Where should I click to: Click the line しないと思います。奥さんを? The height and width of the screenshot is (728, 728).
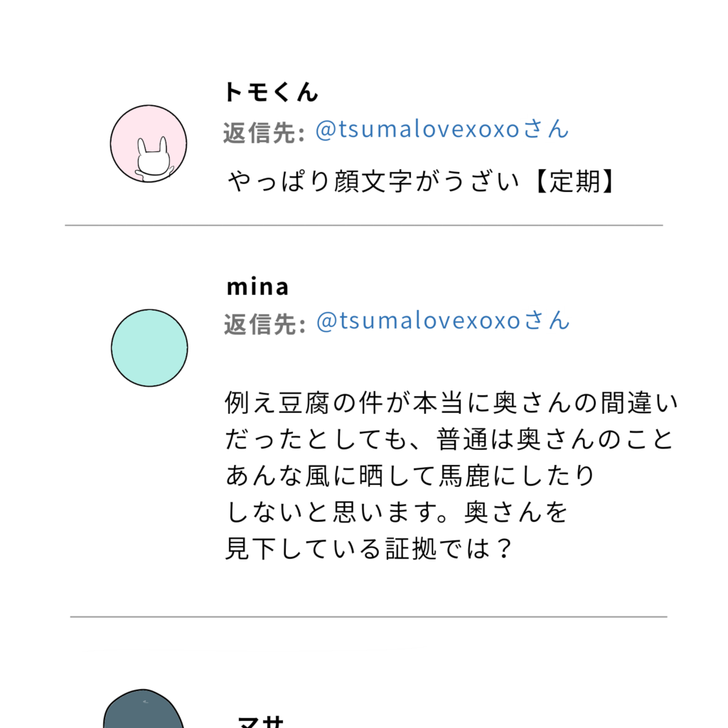click(x=397, y=512)
